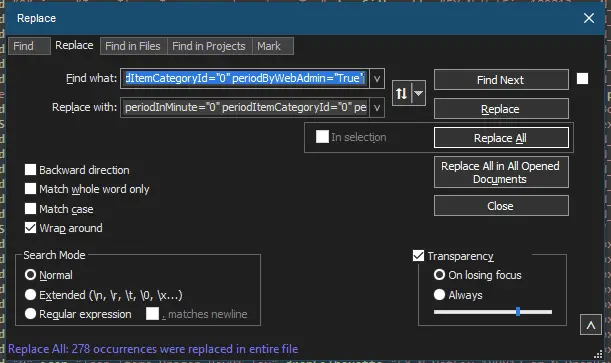Collapse the dialog with the caret button
611x363 pixels.
pos(591,325)
